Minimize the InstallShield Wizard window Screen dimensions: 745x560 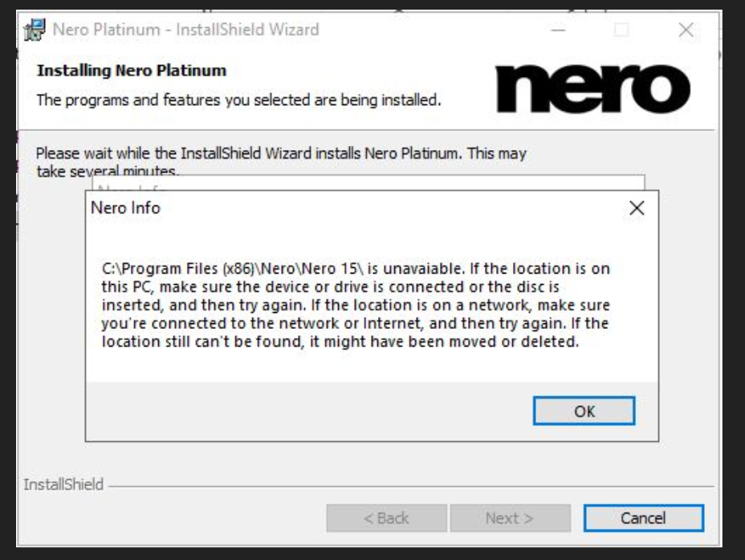pos(558,30)
